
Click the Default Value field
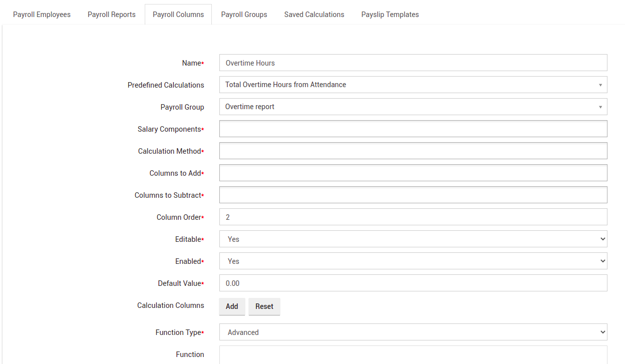click(x=413, y=283)
